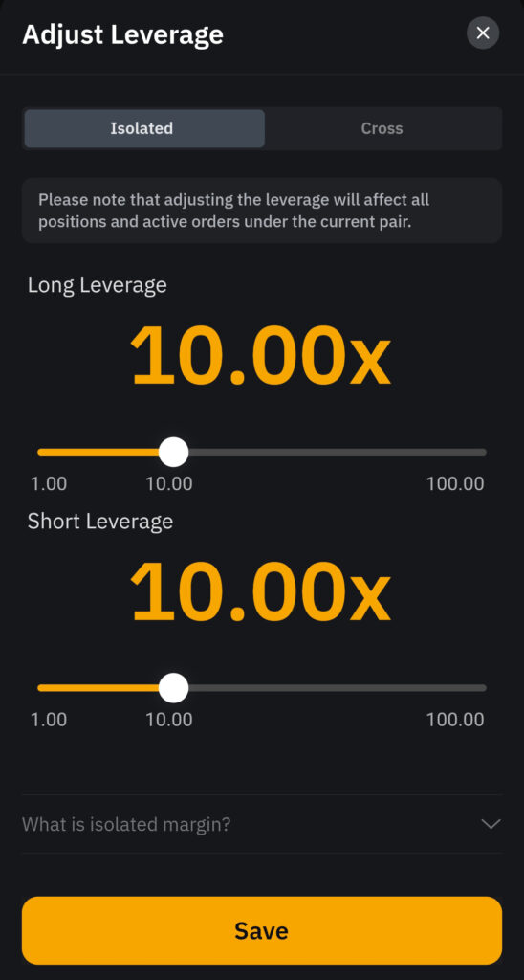Click the Short Leverage 10.00x value
The width and height of the screenshot is (524, 980).
[x=260, y=591]
